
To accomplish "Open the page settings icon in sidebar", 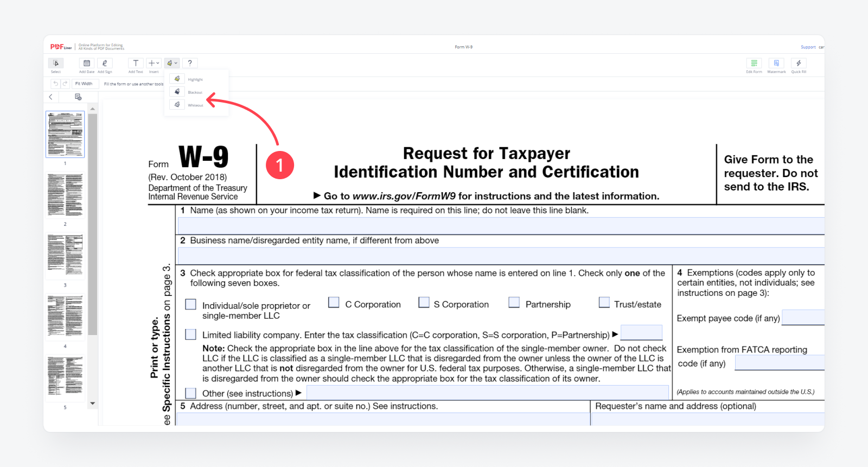I will click(78, 97).
